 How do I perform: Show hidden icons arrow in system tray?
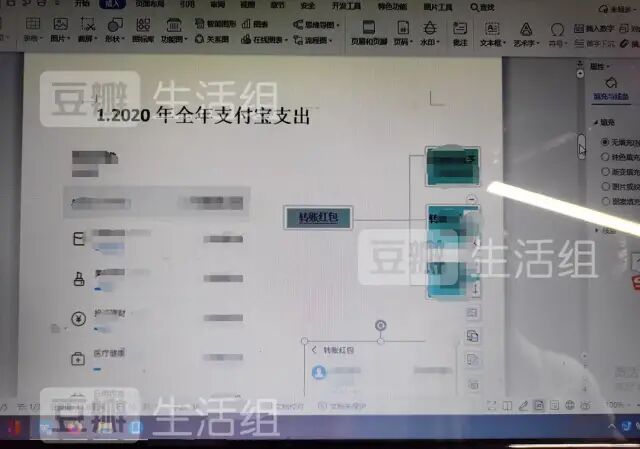point(612,426)
